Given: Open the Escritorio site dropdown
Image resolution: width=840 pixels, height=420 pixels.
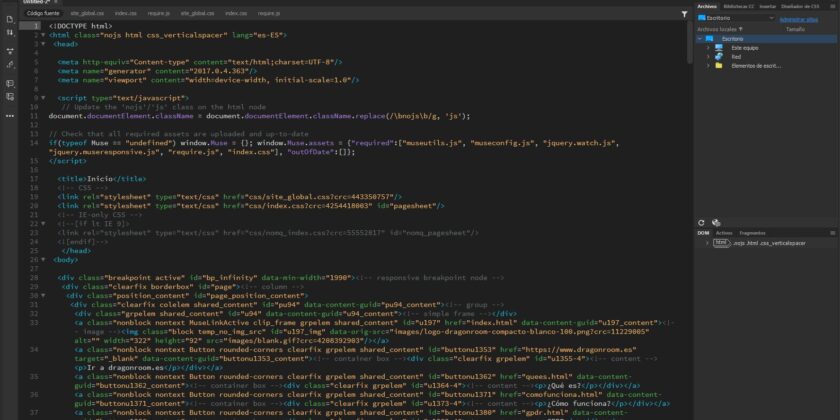Looking at the screenshot, I should [x=736, y=18].
